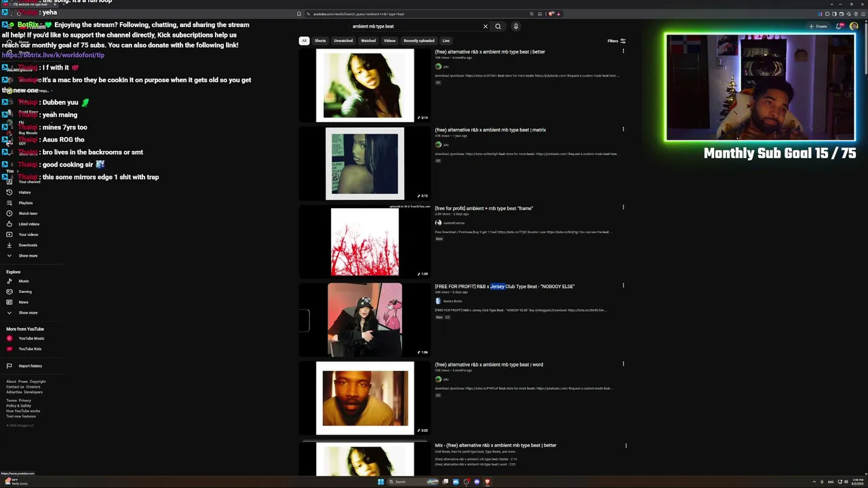
Task: Select the Live filter chip
Action: coord(446,41)
